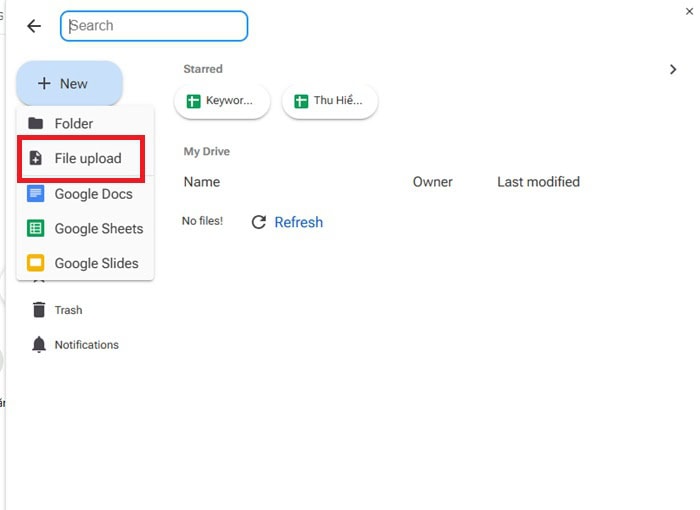Click the Notifications bell icon

click(39, 344)
